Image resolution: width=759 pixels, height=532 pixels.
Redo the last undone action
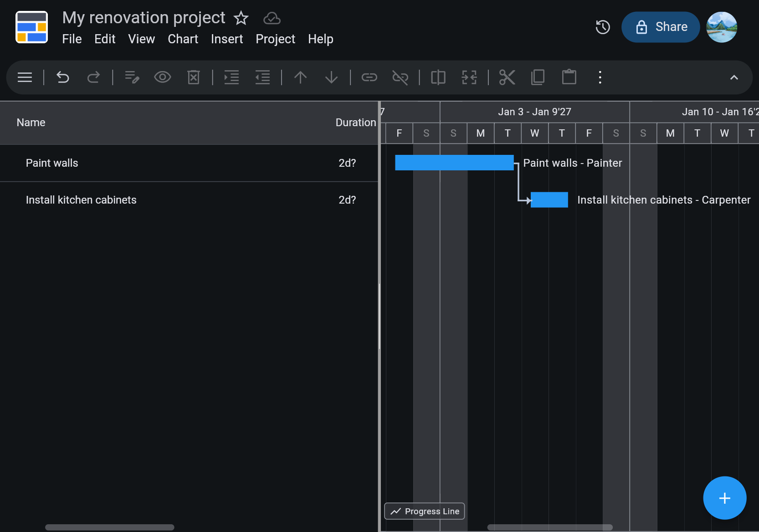tap(93, 77)
